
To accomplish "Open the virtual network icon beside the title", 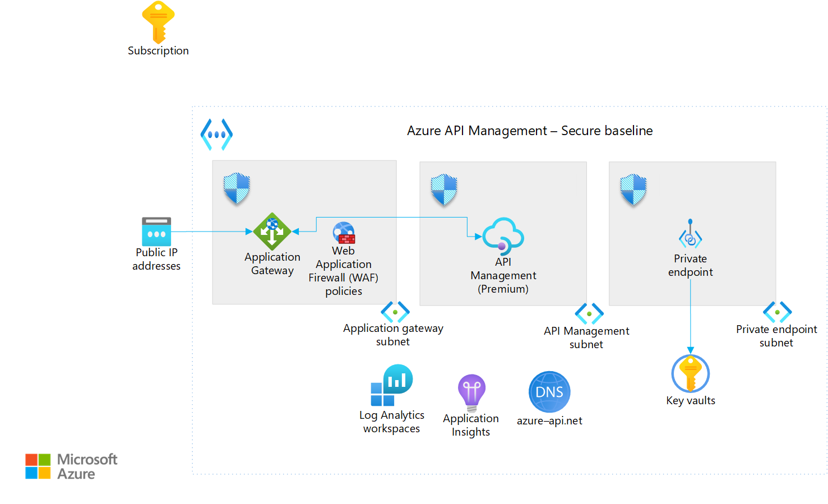I will (217, 133).
